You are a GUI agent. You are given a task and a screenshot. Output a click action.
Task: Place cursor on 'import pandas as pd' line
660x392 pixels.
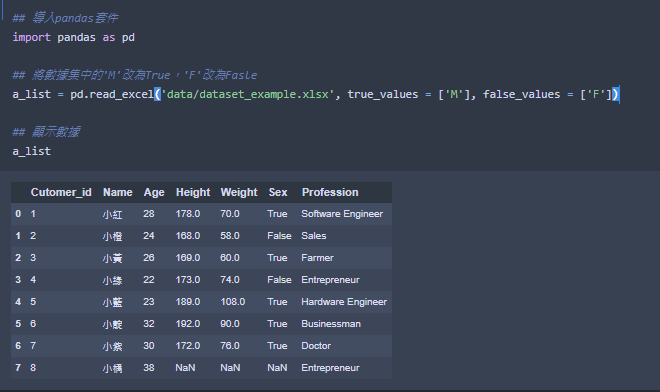(74, 37)
